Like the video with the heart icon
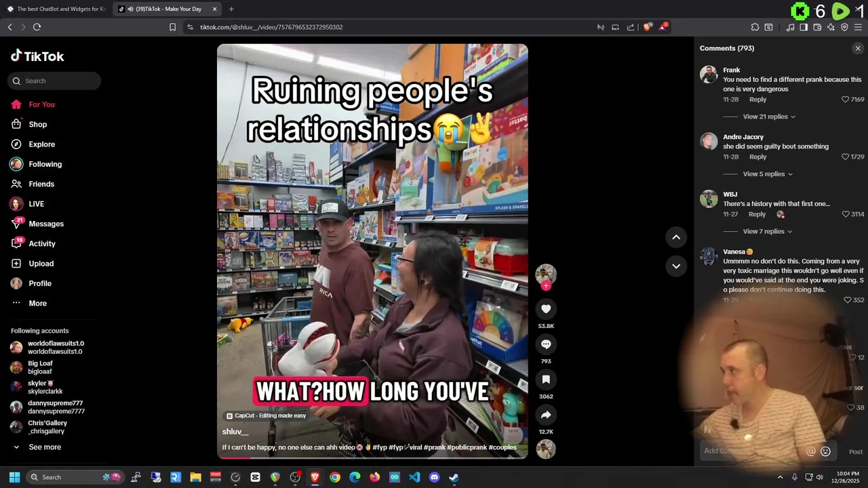Screen dimensions: 868x488 (546, 309)
